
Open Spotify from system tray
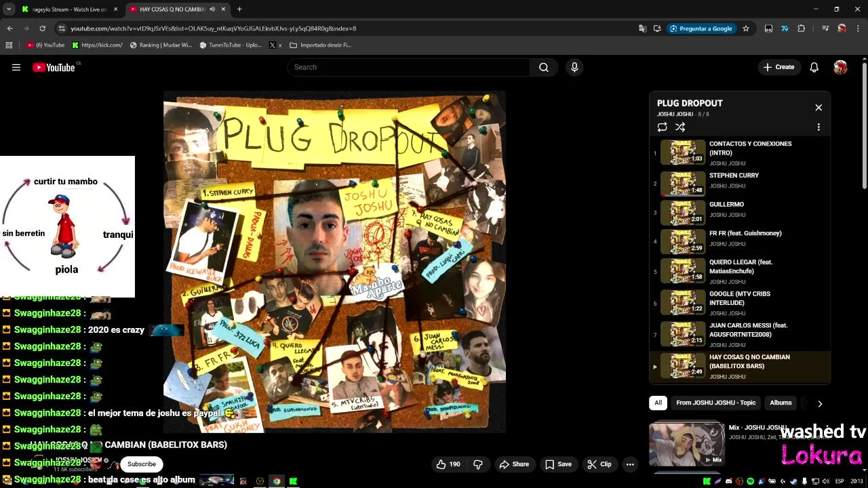750,481
